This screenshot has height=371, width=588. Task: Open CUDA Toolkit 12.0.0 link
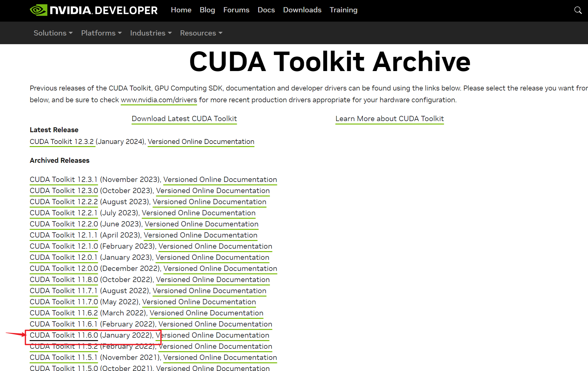pyautogui.click(x=64, y=269)
